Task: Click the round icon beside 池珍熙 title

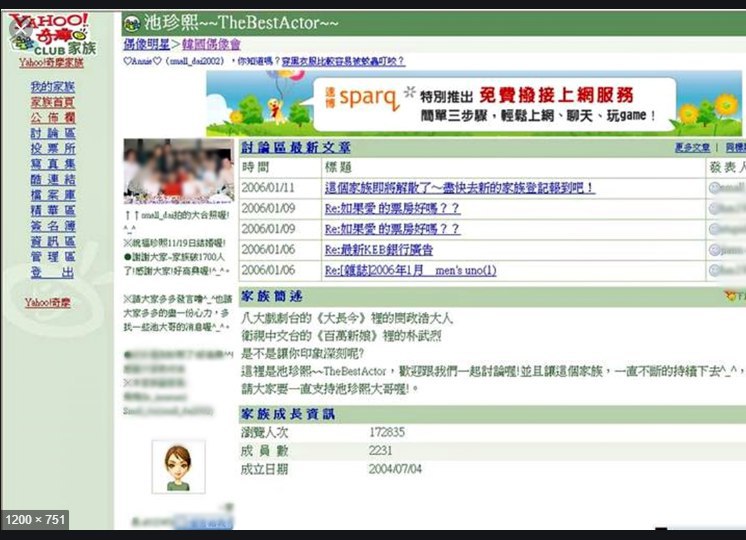Action: [x=131, y=23]
